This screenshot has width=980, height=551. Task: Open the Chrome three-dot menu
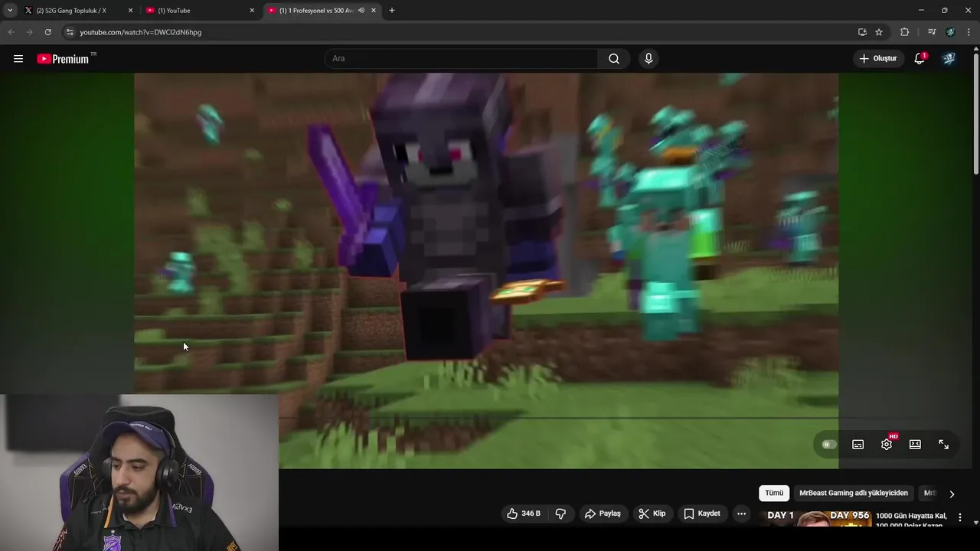click(x=969, y=32)
